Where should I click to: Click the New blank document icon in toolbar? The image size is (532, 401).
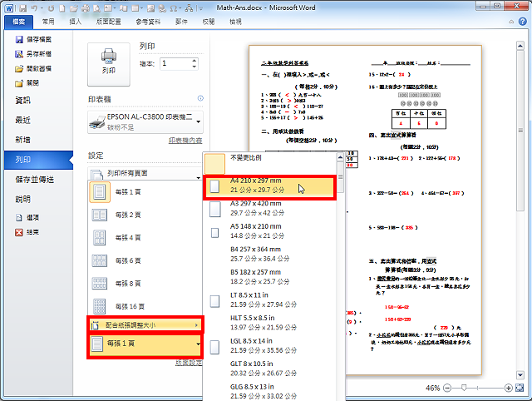(62, 8)
